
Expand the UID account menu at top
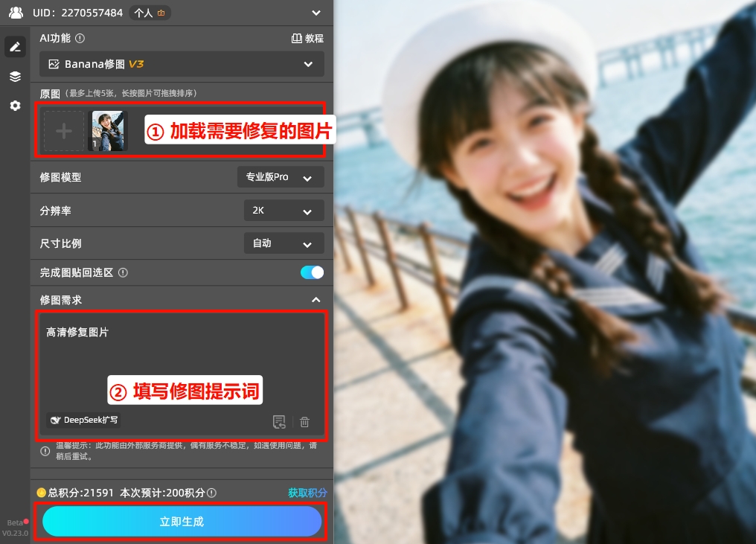(315, 13)
